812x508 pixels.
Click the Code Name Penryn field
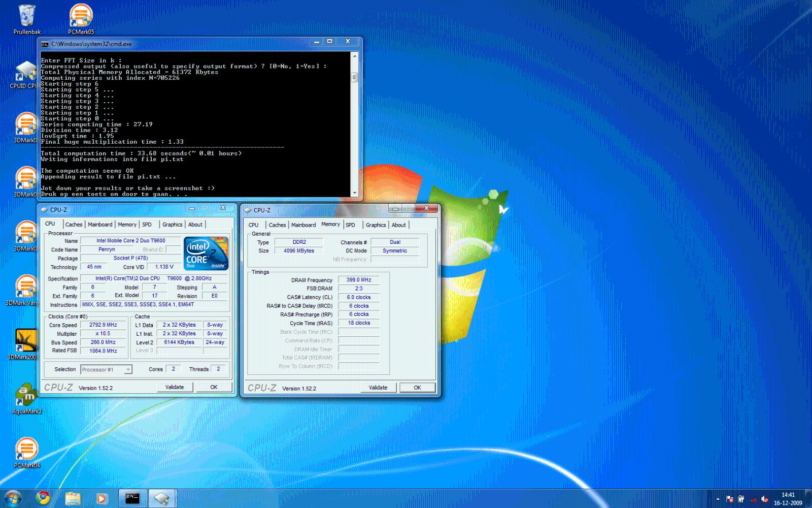point(107,249)
